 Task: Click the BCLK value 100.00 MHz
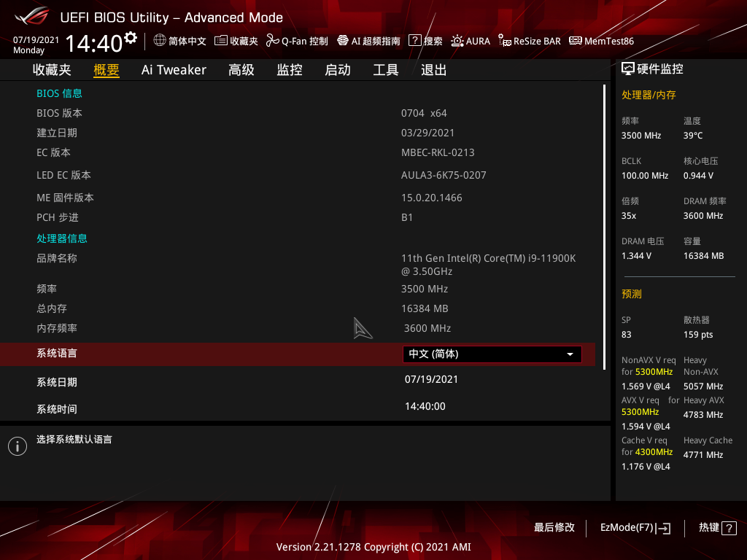[x=645, y=176]
